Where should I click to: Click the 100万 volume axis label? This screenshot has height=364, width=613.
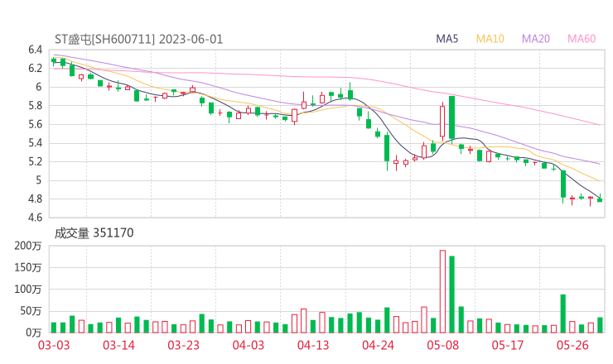(28, 290)
